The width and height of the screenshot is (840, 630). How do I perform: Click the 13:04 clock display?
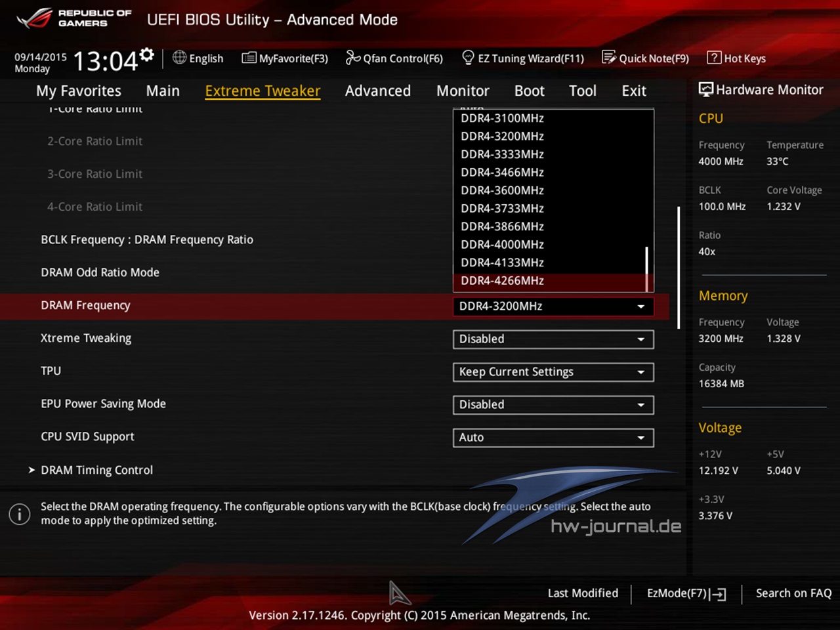click(105, 62)
